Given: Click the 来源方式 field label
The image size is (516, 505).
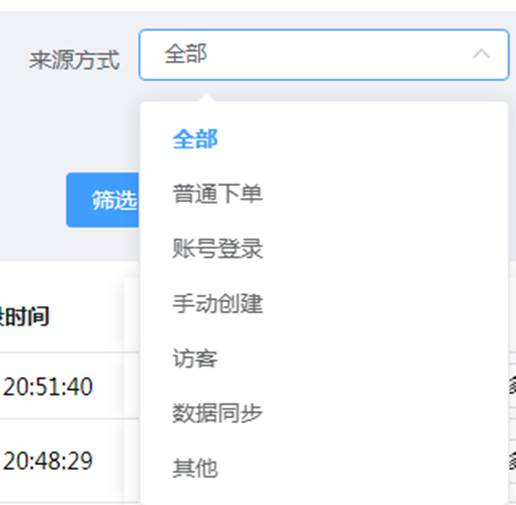Looking at the screenshot, I should point(74,60).
